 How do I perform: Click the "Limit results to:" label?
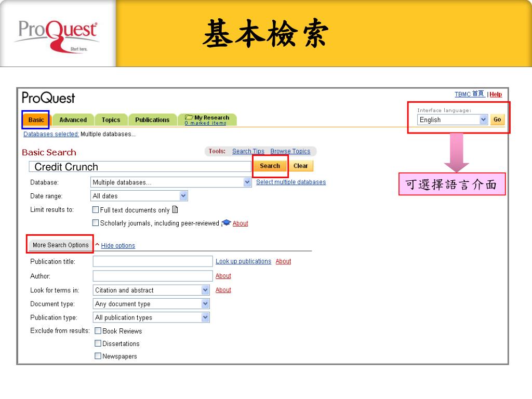pyautogui.click(x=52, y=210)
